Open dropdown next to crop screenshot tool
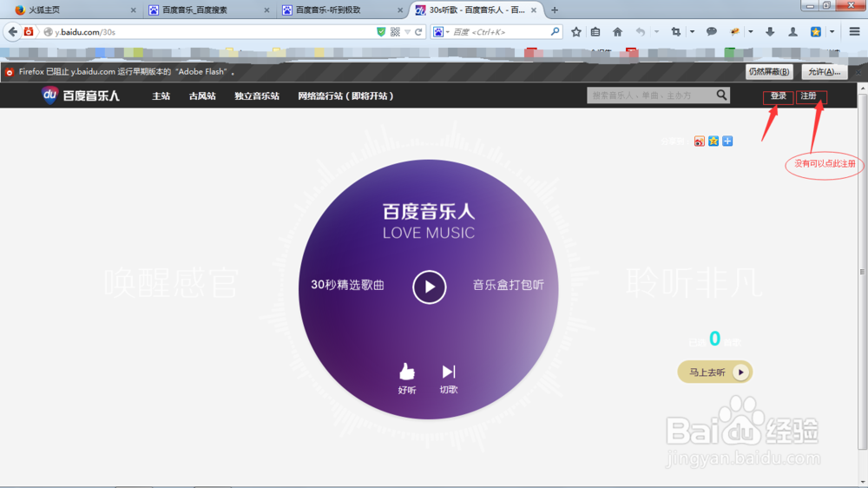 click(x=692, y=32)
